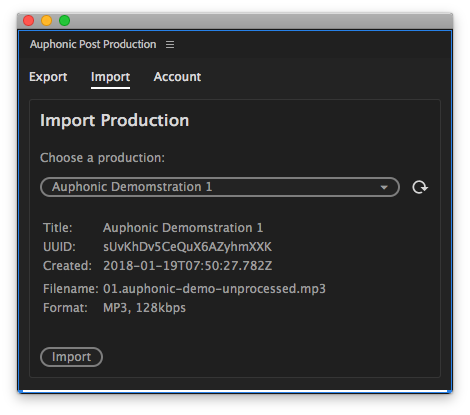Click the Format: field label

(65, 308)
